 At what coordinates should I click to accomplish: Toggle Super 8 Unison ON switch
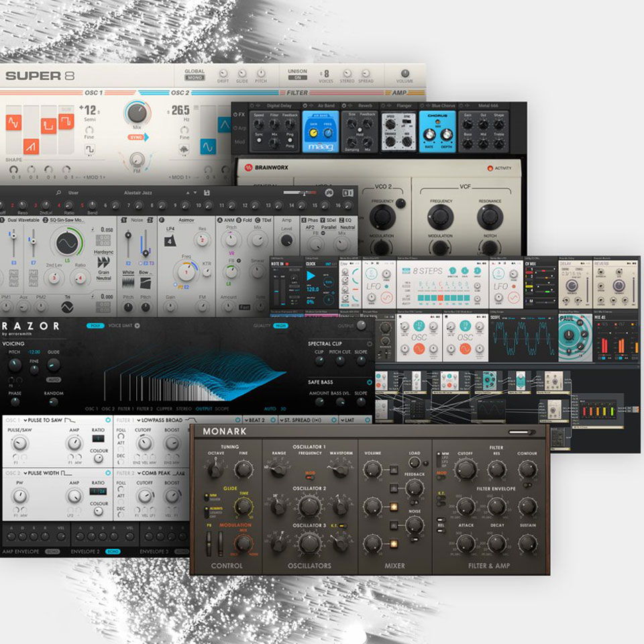coord(297,78)
